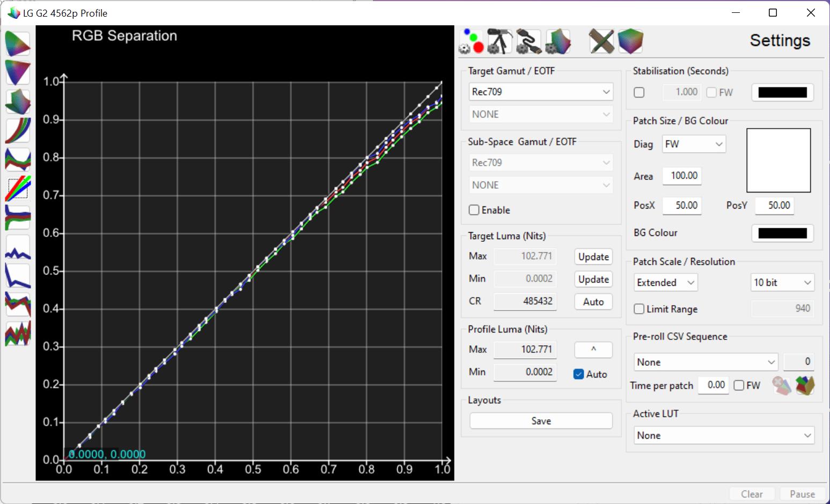Click the PosY 50.00 field

point(775,205)
